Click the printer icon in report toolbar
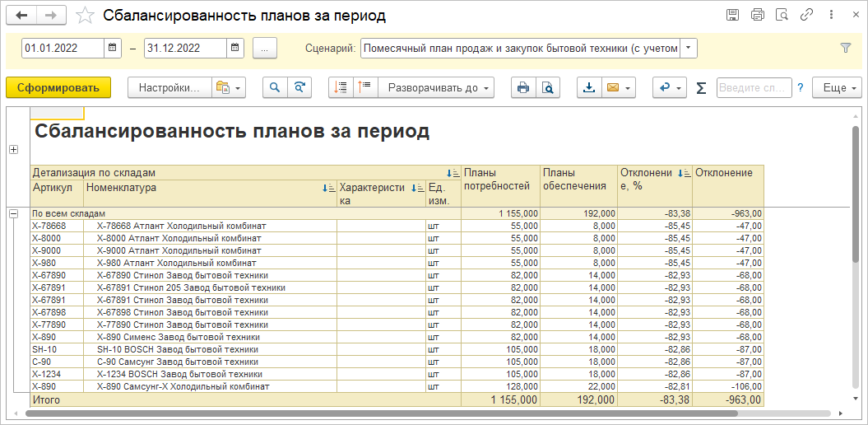Viewport: 868px width, 425px height. [522, 87]
